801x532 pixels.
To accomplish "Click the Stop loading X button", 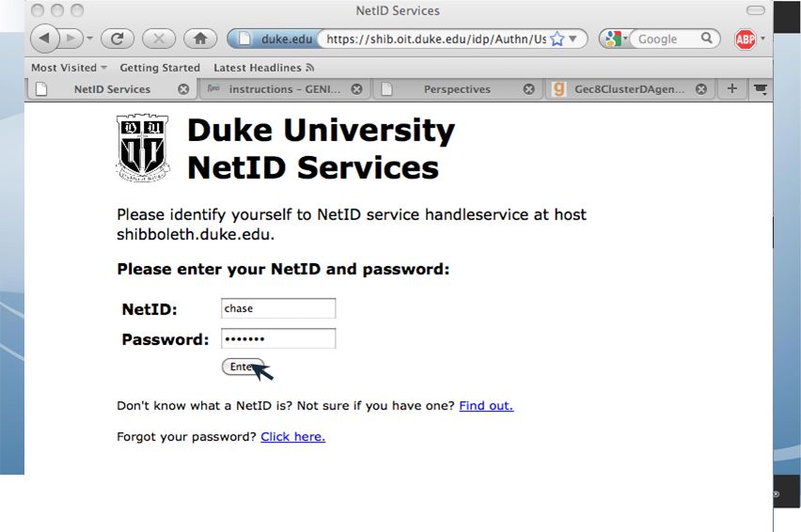I will 158,39.
